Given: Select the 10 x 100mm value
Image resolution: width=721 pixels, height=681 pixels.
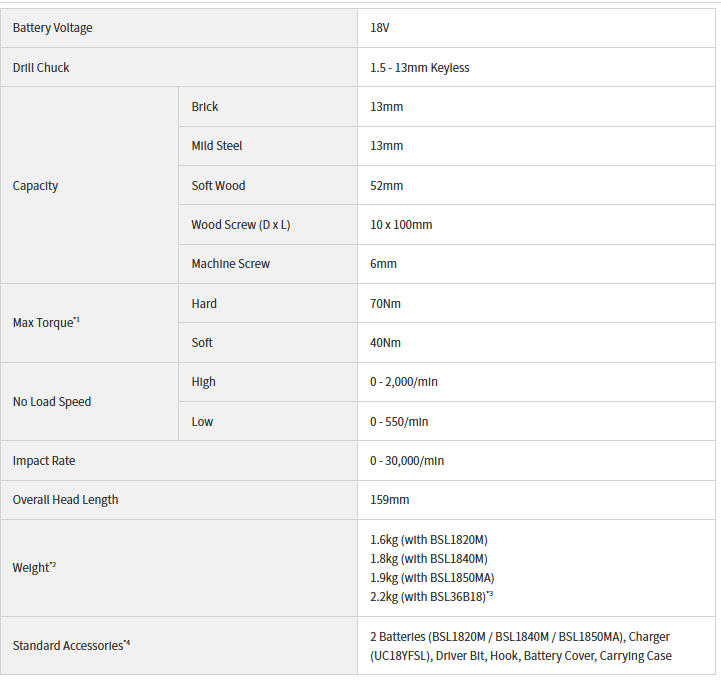Looking at the screenshot, I should [401, 225].
